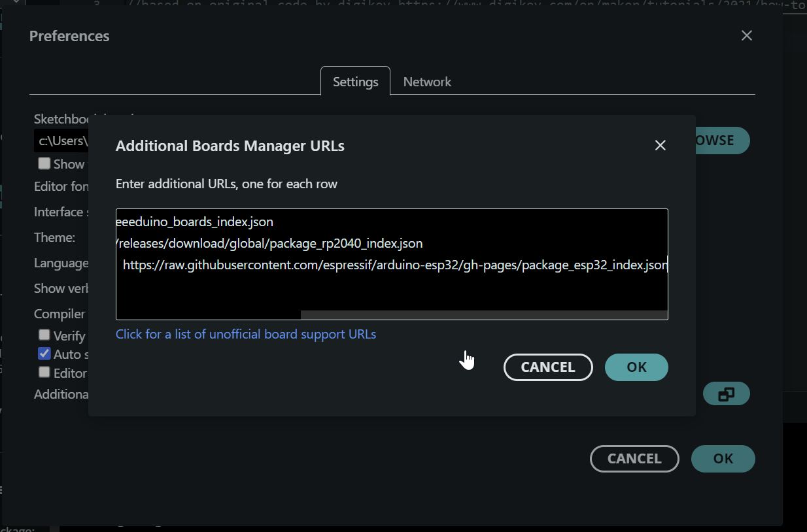807x532 pixels.
Task: Dismiss the Preferences window via its X
Action: [x=746, y=35]
